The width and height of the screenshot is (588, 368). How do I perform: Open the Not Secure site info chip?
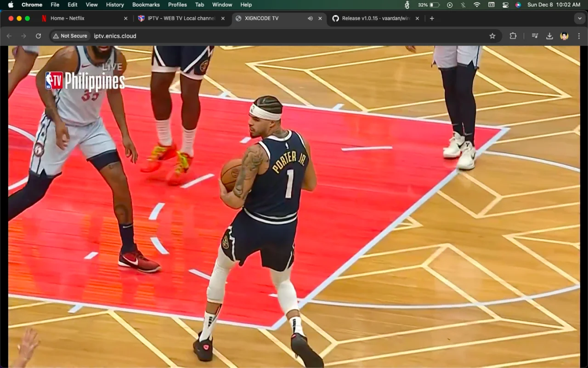[70, 36]
